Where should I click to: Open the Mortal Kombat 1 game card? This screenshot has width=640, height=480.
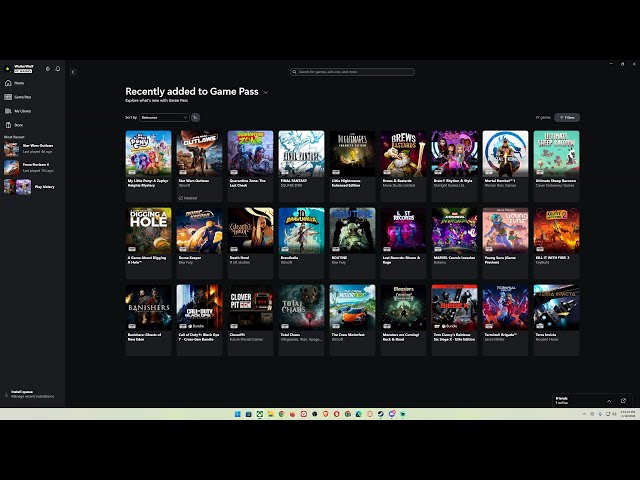click(505, 166)
